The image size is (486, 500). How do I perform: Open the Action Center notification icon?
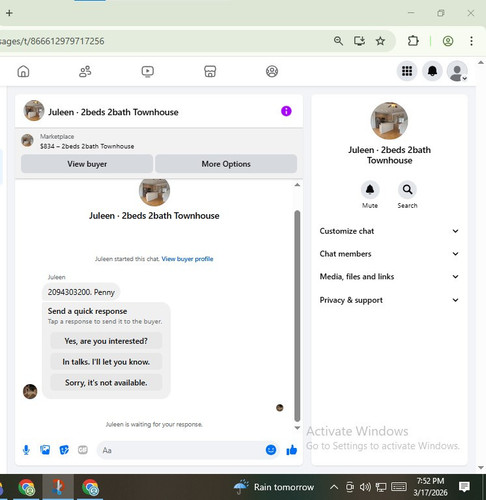(464, 487)
